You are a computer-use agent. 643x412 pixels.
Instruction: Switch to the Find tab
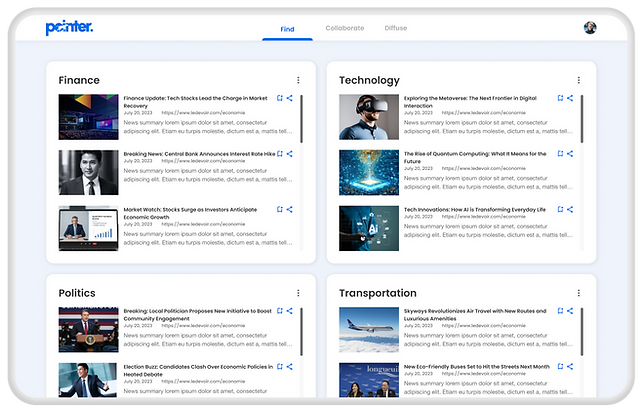(287, 29)
